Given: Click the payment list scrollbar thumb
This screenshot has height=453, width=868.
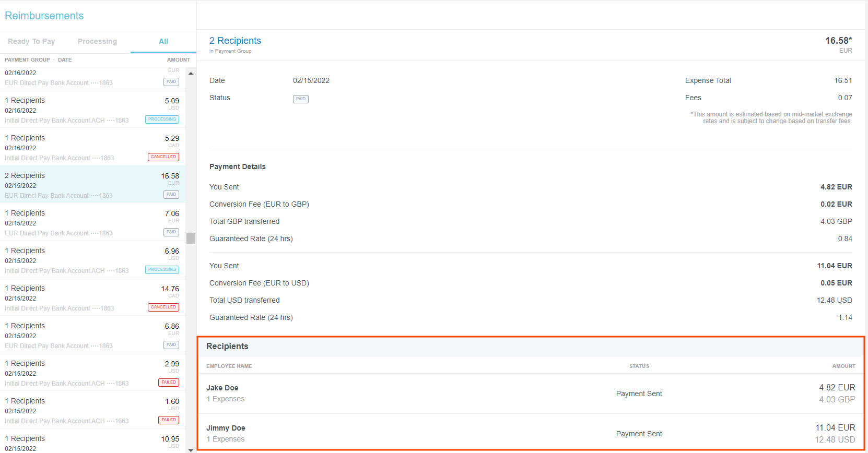Looking at the screenshot, I should pos(191,239).
